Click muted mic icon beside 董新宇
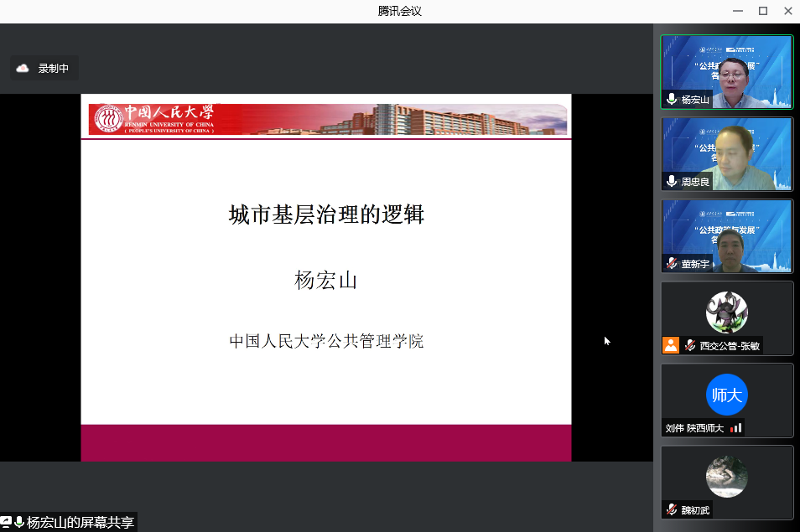Viewport: 800px width, 532px height. pyautogui.click(x=672, y=263)
